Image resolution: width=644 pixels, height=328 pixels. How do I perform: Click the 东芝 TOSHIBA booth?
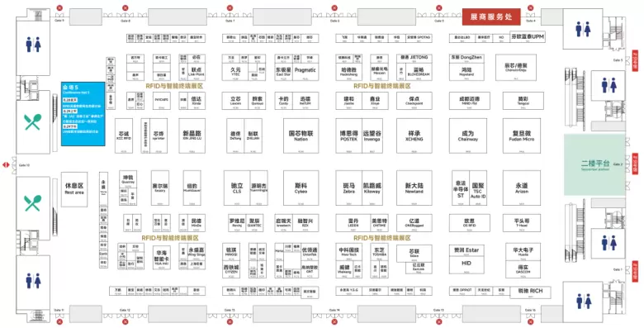380,252
